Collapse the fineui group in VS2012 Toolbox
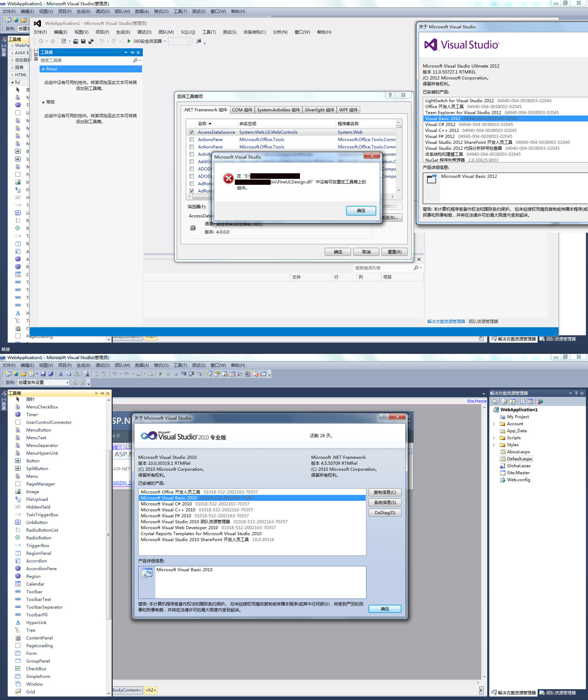Viewport: 588px width, 700px height. coord(43,69)
